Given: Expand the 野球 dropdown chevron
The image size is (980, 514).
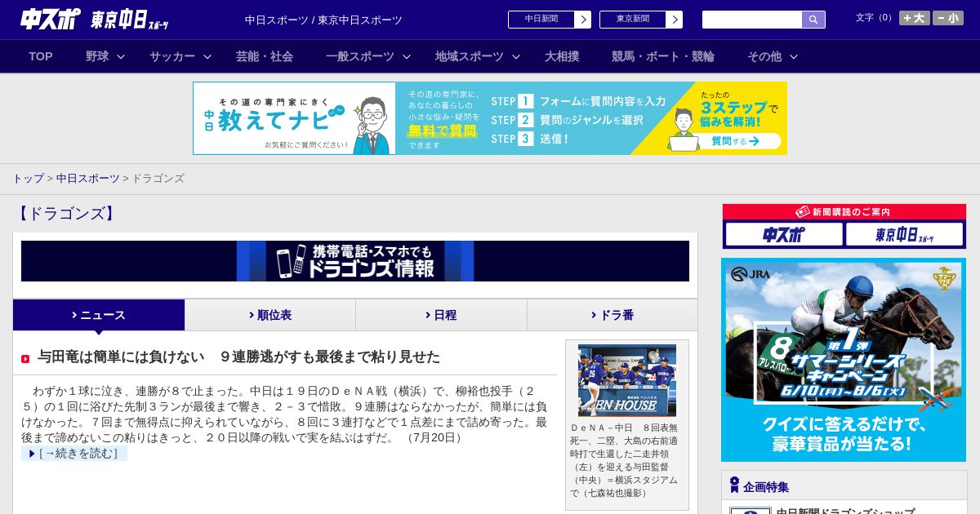Looking at the screenshot, I should [x=121, y=56].
